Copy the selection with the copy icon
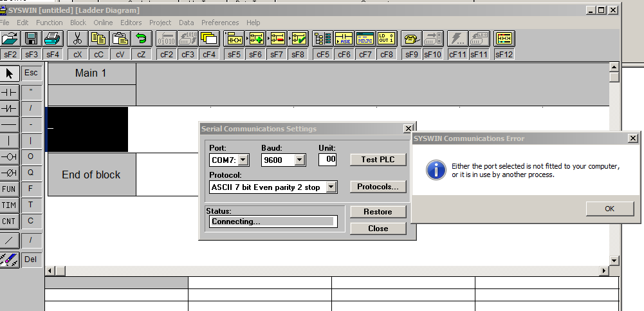The height and width of the screenshot is (311, 644). tap(98, 39)
